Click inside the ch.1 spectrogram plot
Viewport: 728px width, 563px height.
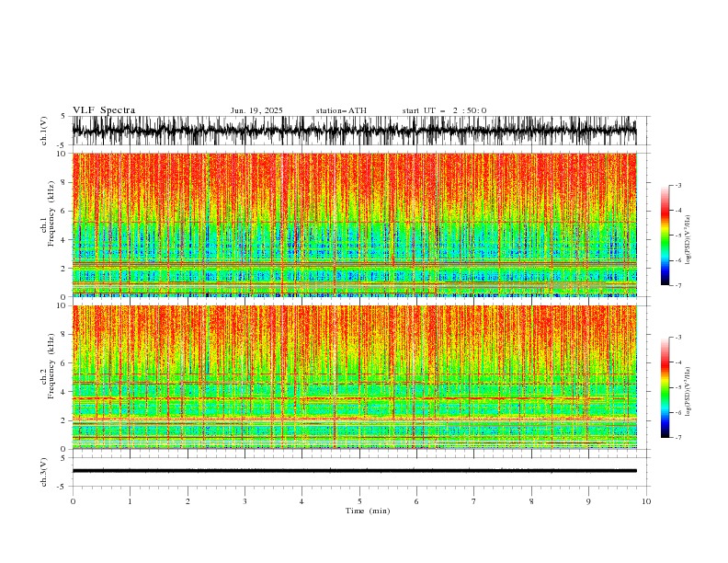(x=354, y=224)
